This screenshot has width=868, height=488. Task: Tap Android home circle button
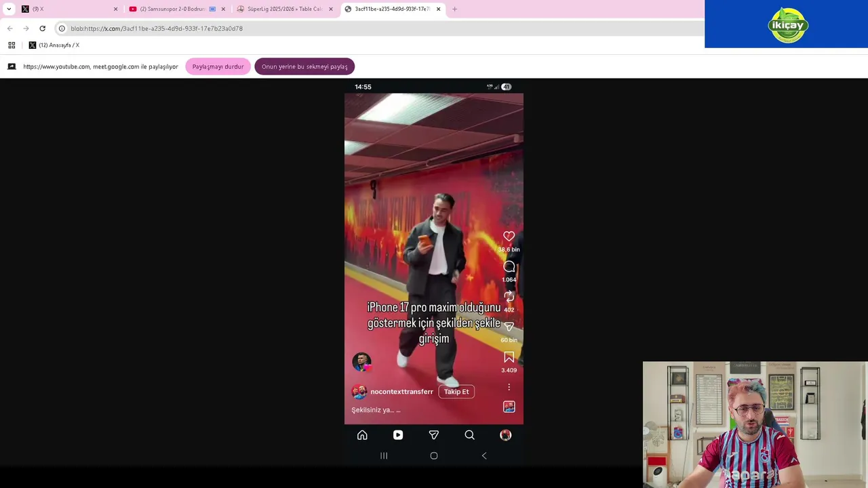pos(434,456)
